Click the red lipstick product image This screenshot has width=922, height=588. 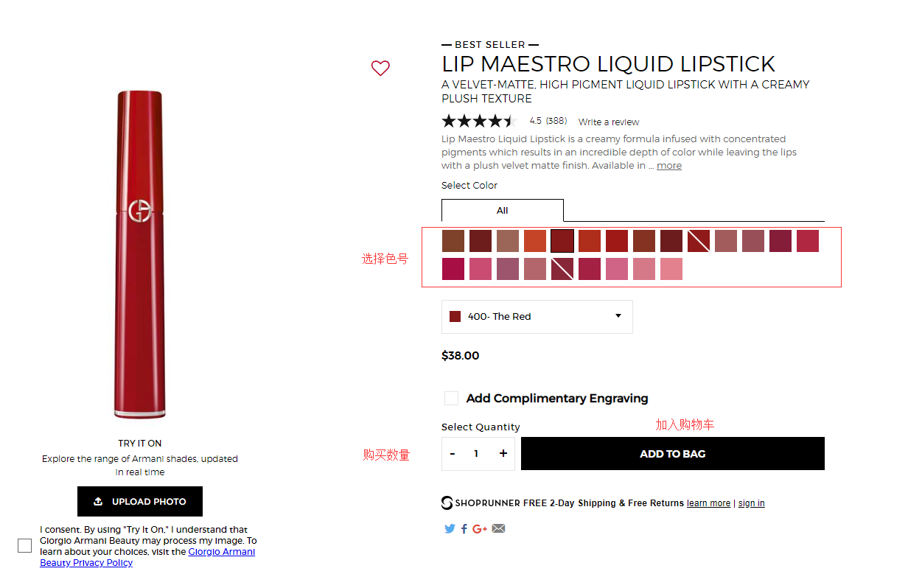pos(139,254)
